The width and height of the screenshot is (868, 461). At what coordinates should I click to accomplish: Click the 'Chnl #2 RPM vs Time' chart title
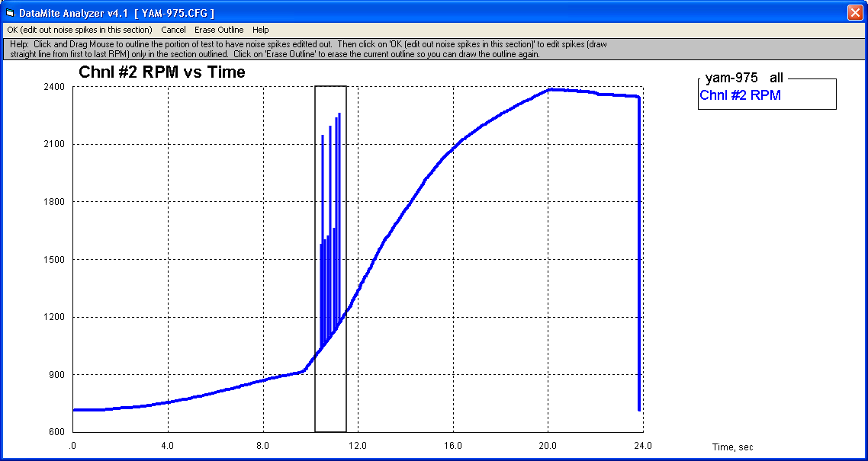(x=162, y=72)
